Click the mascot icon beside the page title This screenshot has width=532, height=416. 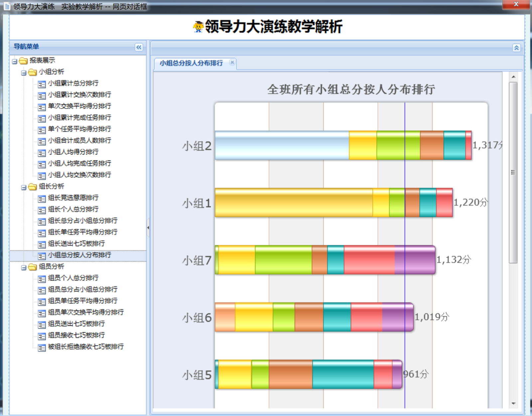click(x=198, y=27)
